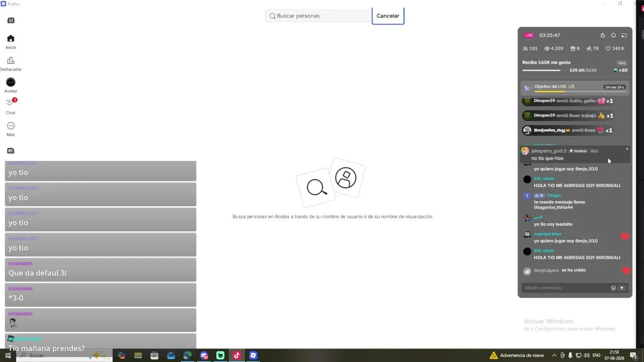644x362 pixels.
Task: Open network settings tray icon
Action: click(x=579, y=355)
